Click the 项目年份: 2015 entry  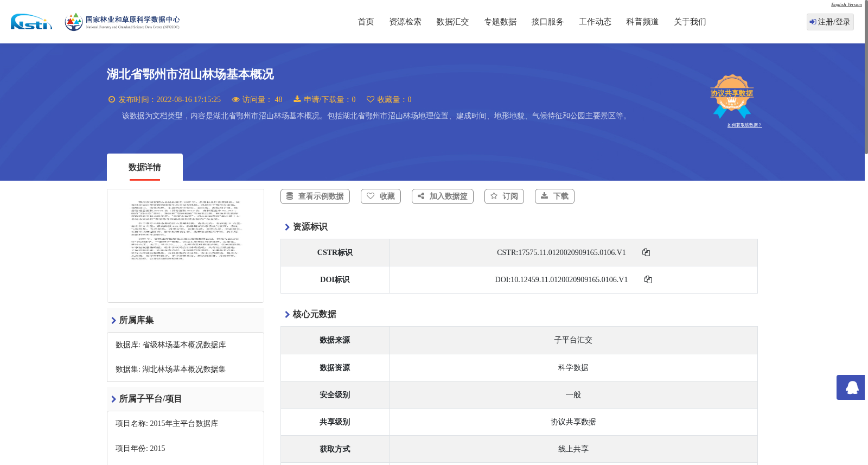pyautogui.click(x=140, y=448)
